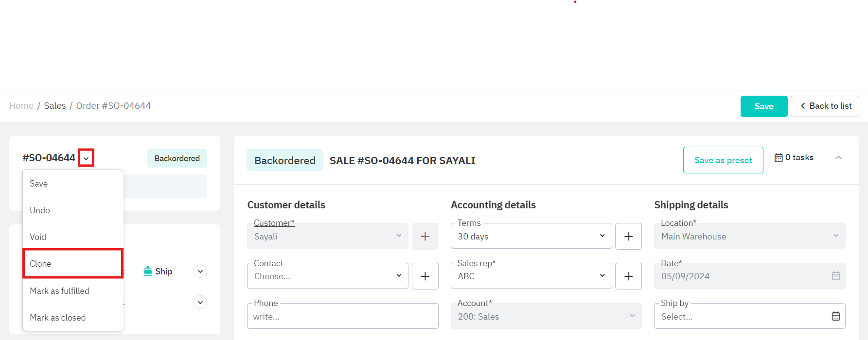868x340 pixels.
Task: Click the plus icon beside Contact dropdown
Action: pyautogui.click(x=425, y=276)
